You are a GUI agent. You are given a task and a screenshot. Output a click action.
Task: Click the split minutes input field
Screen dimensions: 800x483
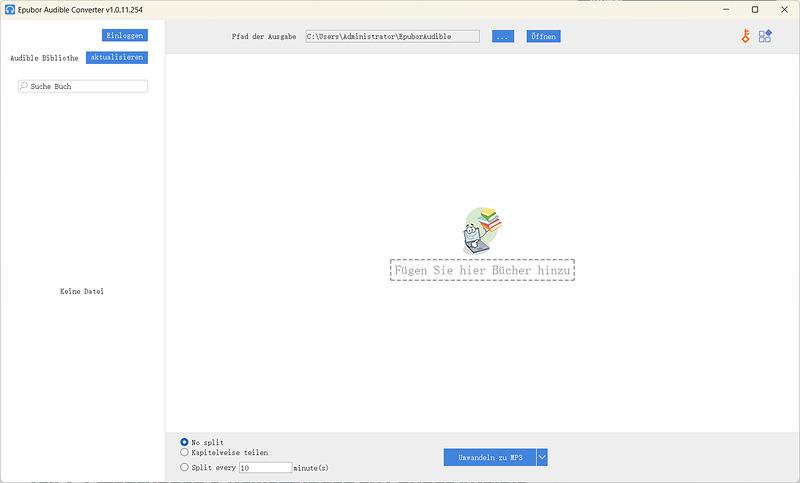coord(265,468)
